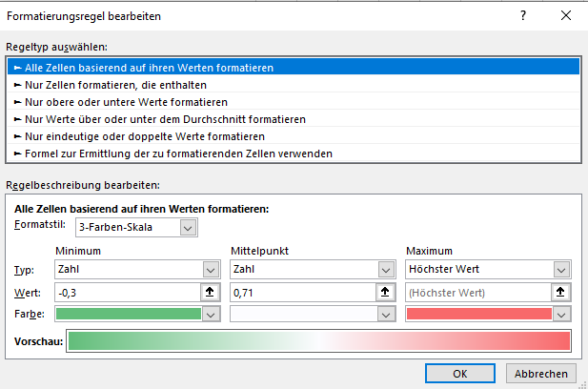Select Nur Werte über oder unter dem Durchschnitt

coord(294,119)
